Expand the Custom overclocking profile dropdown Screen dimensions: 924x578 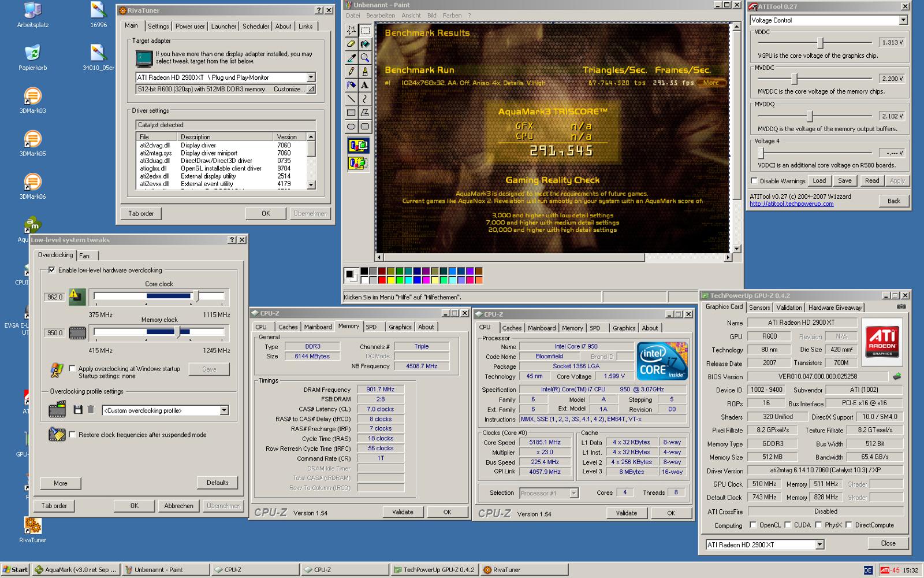point(224,410)
